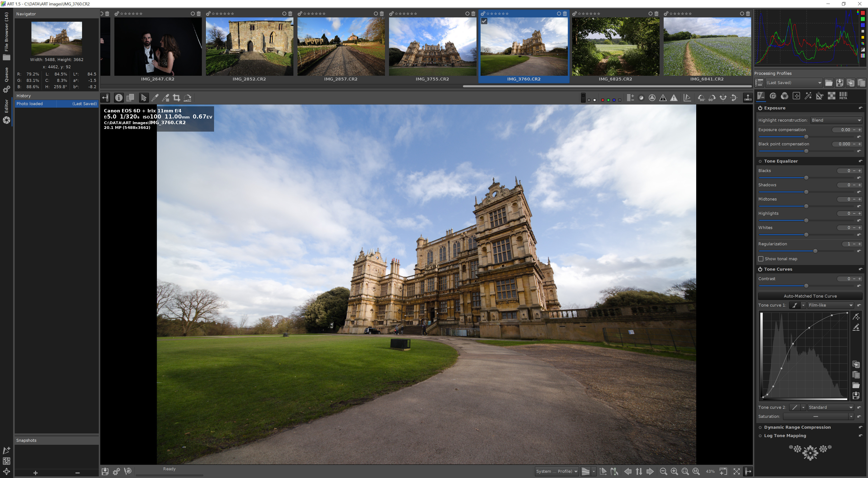This screenshot has height=478, width=868.
Task: Open the Highlight reconstruction Blend dropdown
Action: (836, 120)
